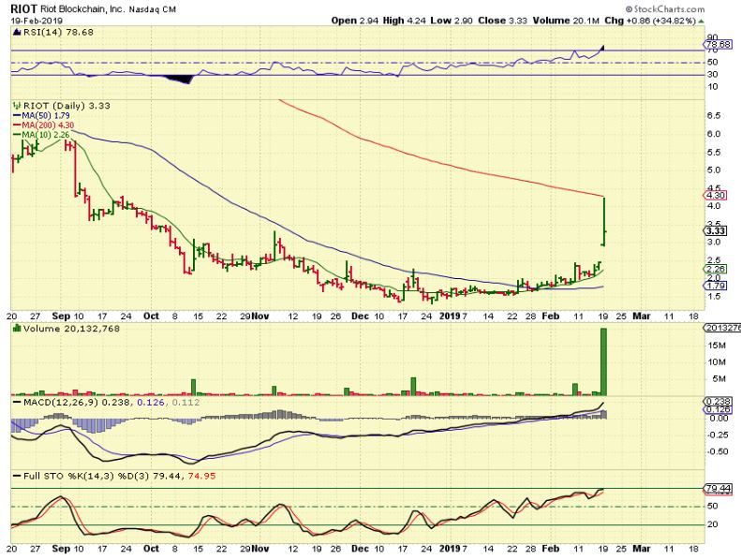Click the -0.50 MACD axis label
Viewport: 741px width, 560px height.
coord(719,451)
